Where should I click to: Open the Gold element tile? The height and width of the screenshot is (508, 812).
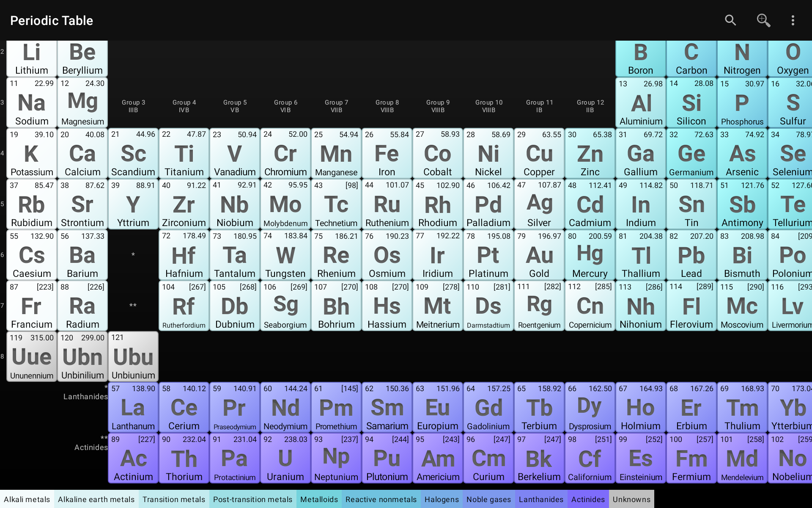pyautogui.click(x=539, y=255)
